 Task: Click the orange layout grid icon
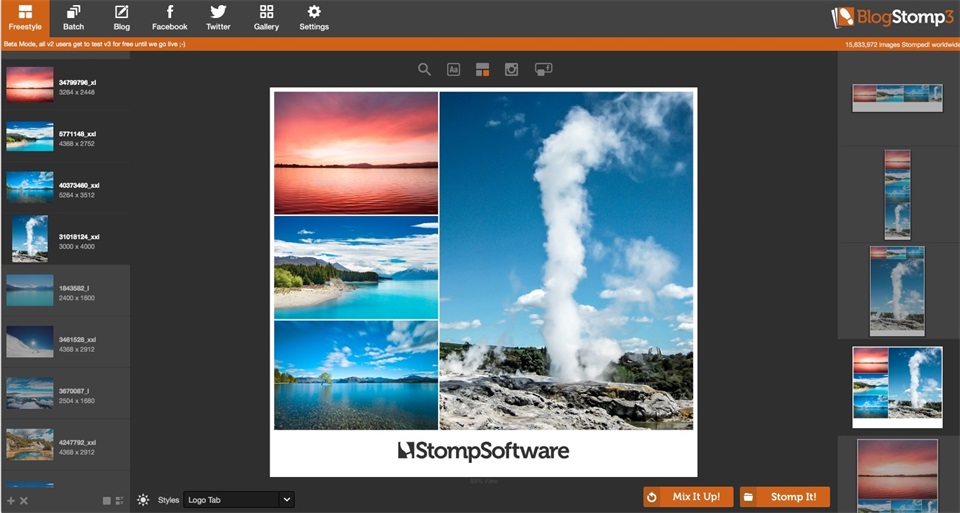482,69
